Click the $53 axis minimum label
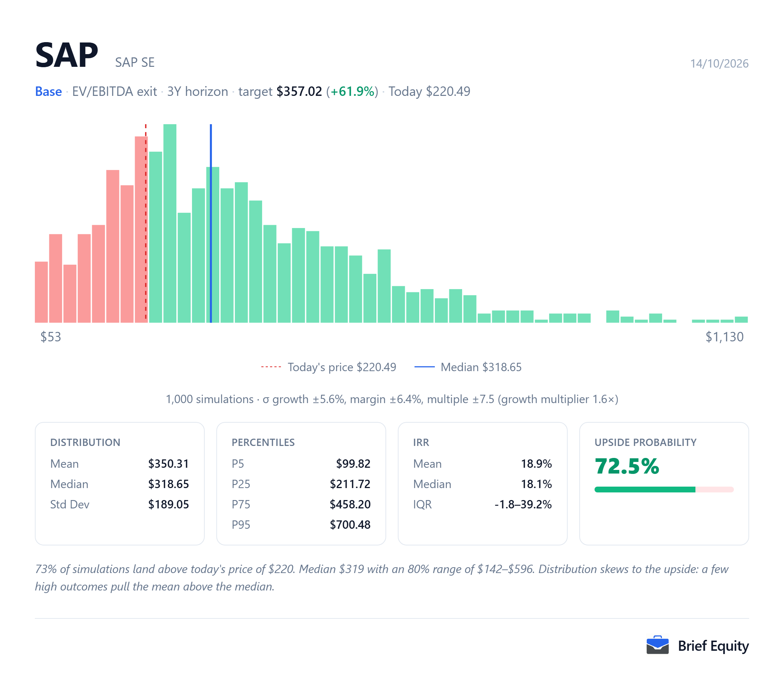Viewport: 784px width, 674px height. click(51, 337)
